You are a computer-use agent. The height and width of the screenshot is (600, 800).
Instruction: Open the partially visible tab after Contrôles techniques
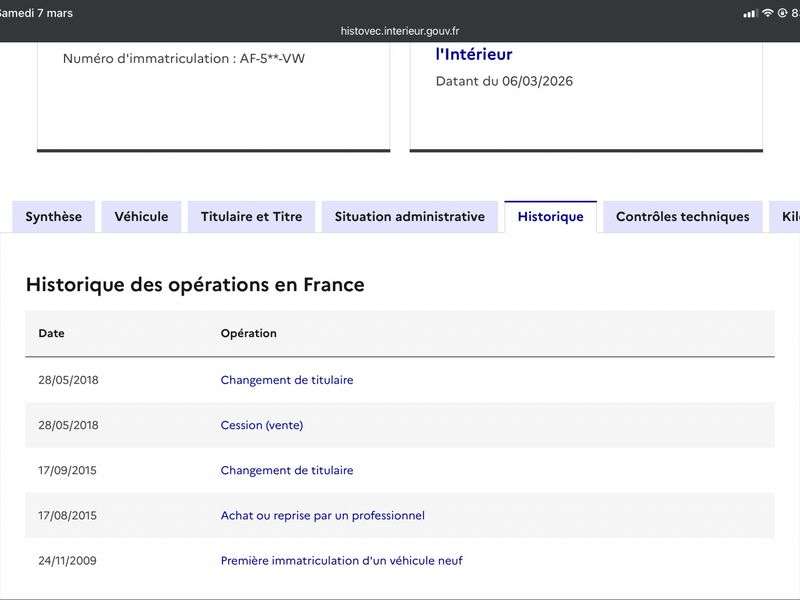[786, 217]
